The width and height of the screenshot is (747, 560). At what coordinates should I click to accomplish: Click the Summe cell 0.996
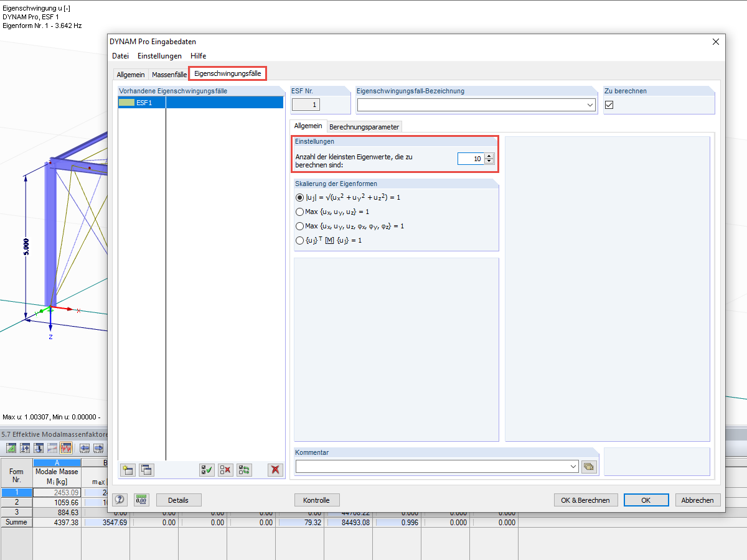coord(397,523)
